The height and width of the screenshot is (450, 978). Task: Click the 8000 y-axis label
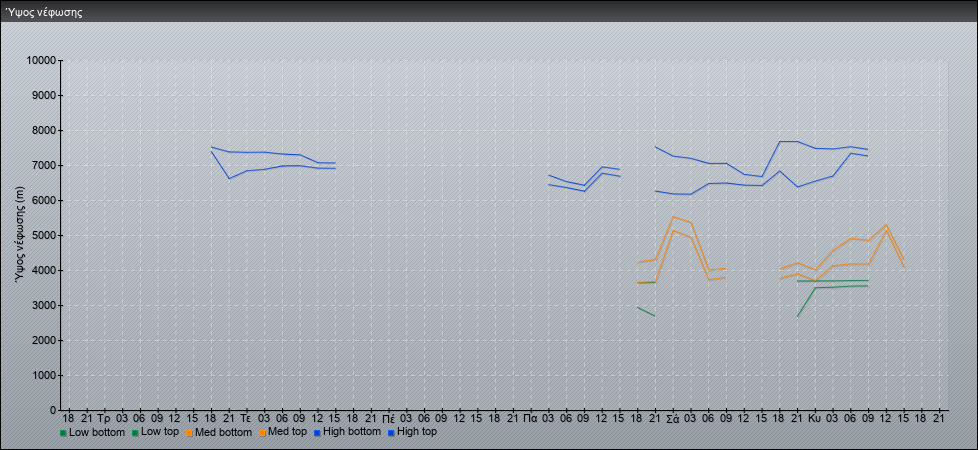(44, 130)
